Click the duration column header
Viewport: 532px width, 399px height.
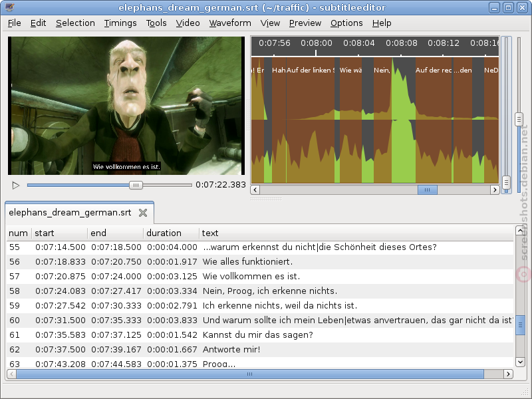point(172,233)
